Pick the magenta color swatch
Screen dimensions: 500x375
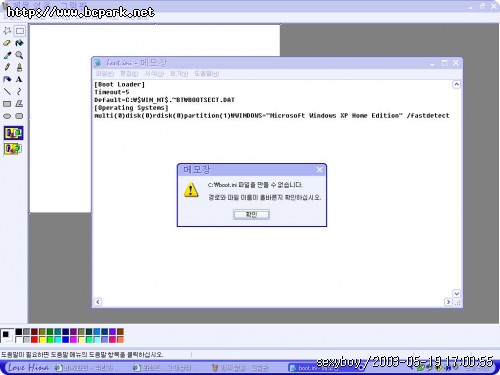click(x=73, y=340)
